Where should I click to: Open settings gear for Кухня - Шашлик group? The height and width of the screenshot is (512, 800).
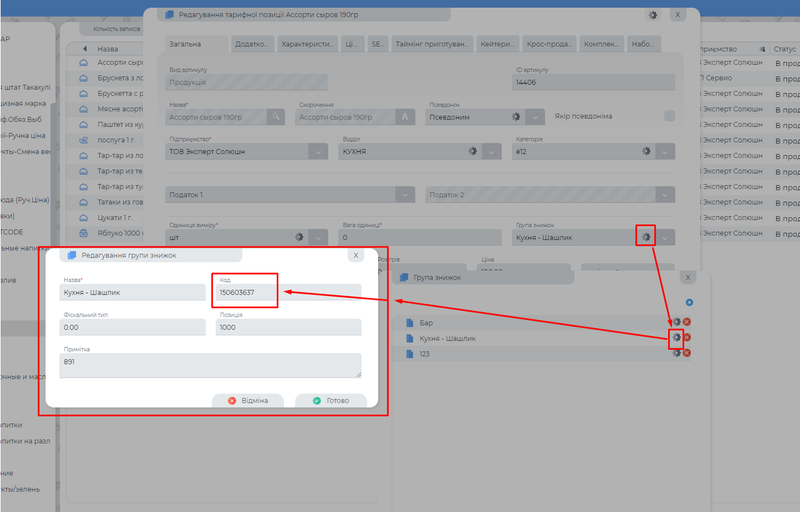(676, 338)
